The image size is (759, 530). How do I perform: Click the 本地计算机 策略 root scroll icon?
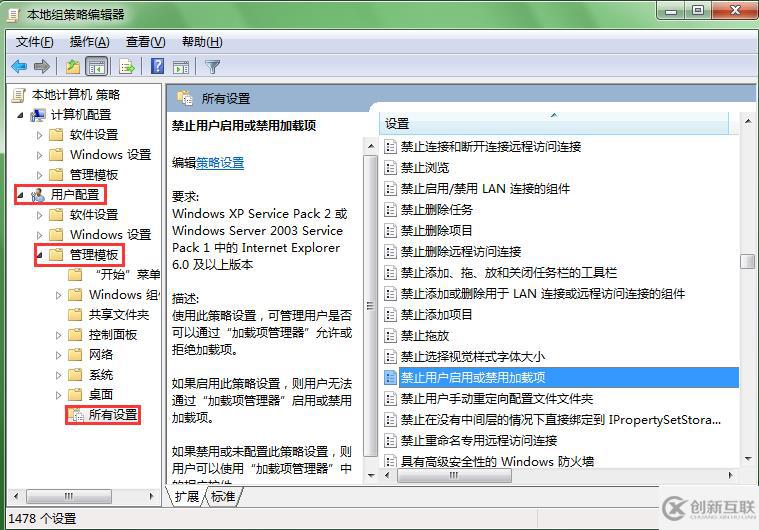point(18,95)
